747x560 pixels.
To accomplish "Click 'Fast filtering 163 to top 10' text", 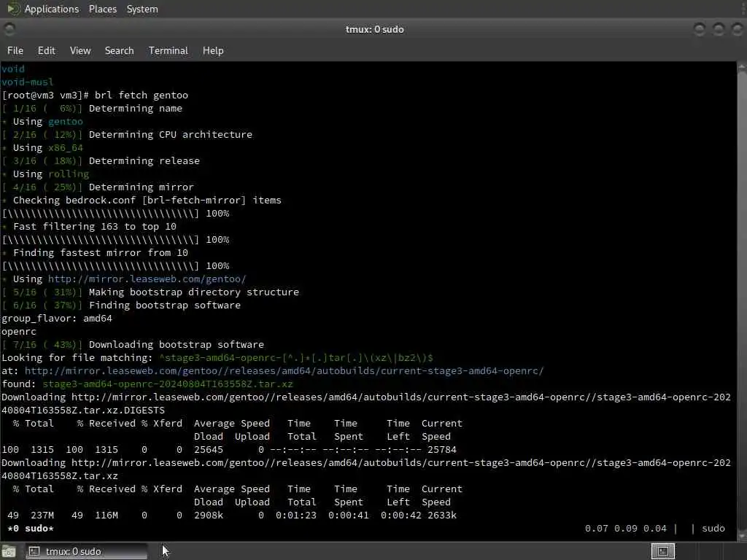I will (95, 227).
